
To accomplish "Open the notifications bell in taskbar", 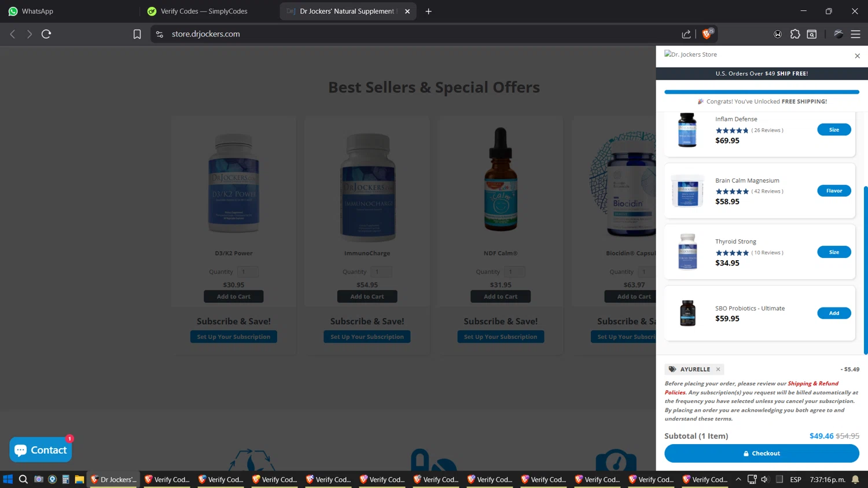I will pos(855,479).
